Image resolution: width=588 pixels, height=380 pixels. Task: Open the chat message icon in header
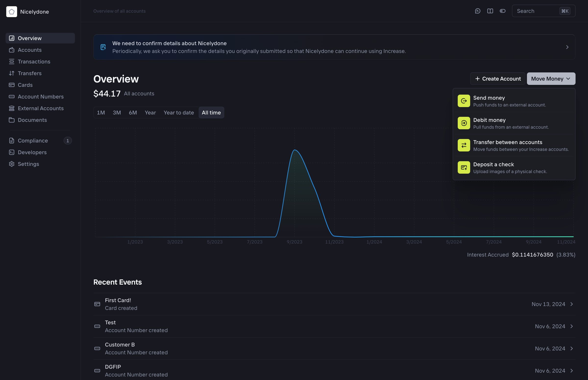[478, 11]
